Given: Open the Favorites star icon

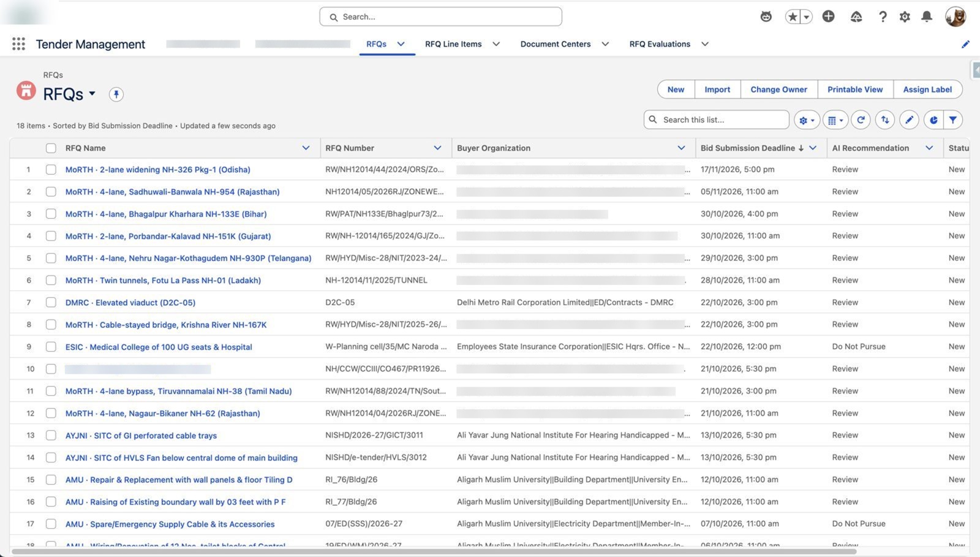Looking at the screenshot, I should (793, 17).
